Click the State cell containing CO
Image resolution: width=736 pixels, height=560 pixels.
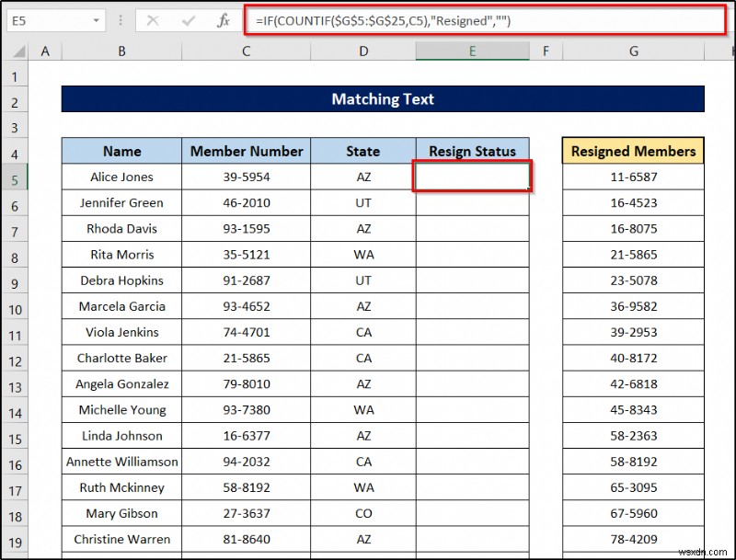tap(362, 514)
